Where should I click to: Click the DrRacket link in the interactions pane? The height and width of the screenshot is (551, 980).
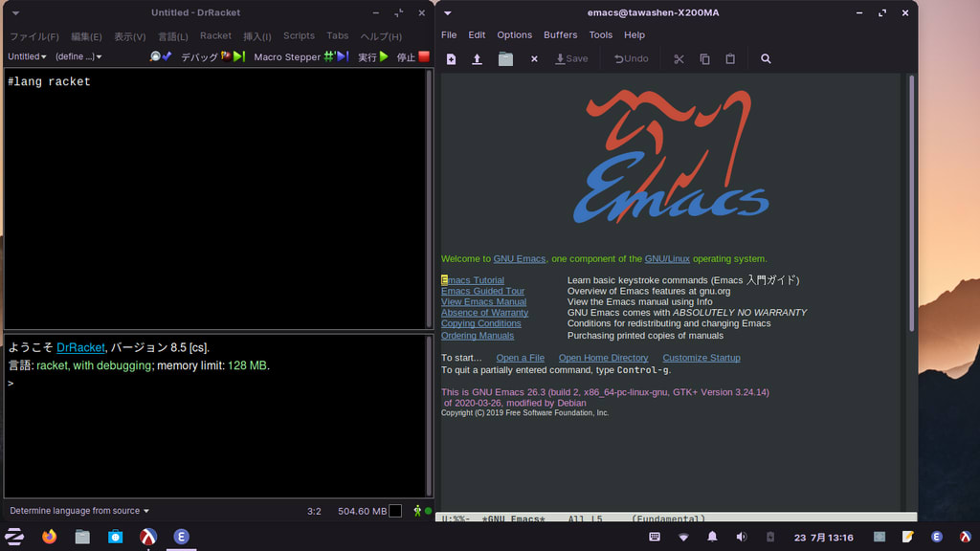80,347
